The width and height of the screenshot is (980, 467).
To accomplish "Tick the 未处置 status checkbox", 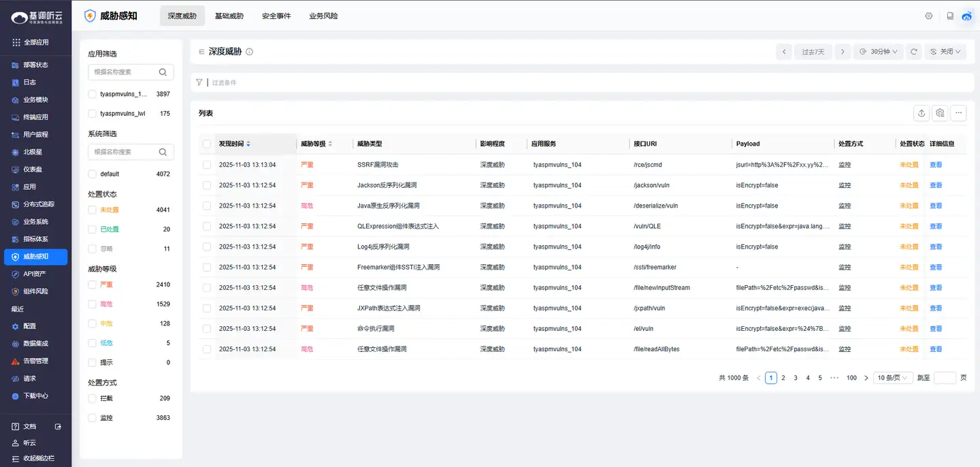I will [93, 210].
